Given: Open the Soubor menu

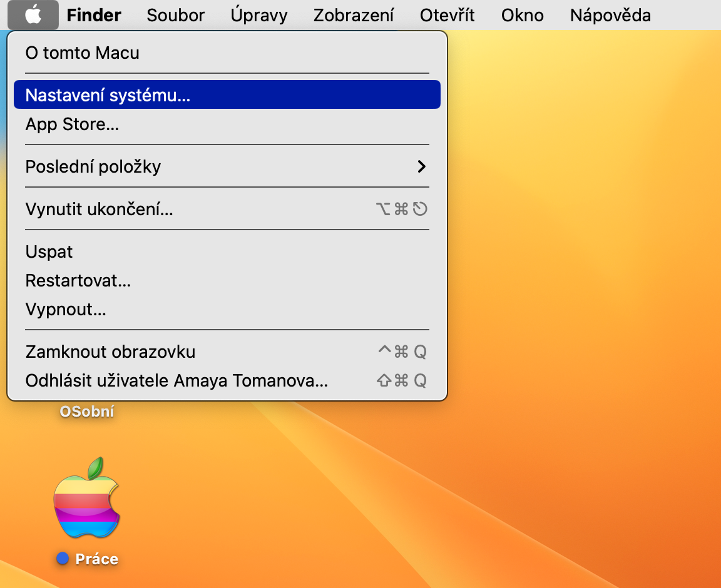Looking at the screenshot, I should 175,15.
